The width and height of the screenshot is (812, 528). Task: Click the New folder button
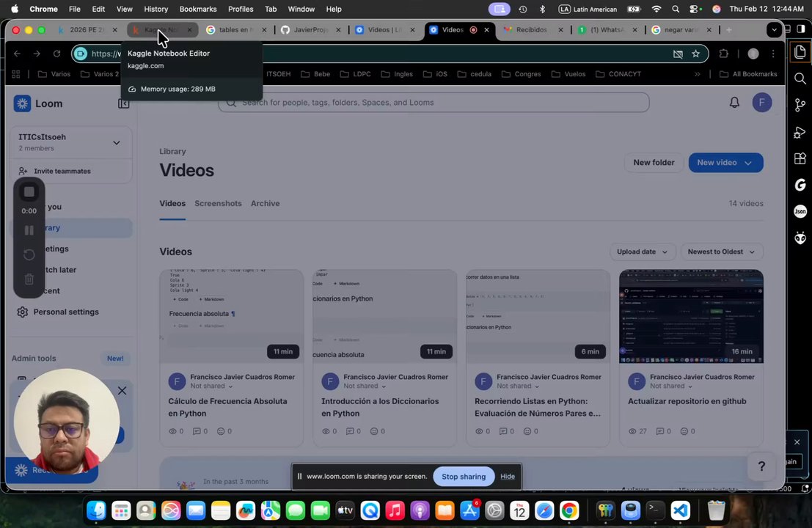pos(654,163)
